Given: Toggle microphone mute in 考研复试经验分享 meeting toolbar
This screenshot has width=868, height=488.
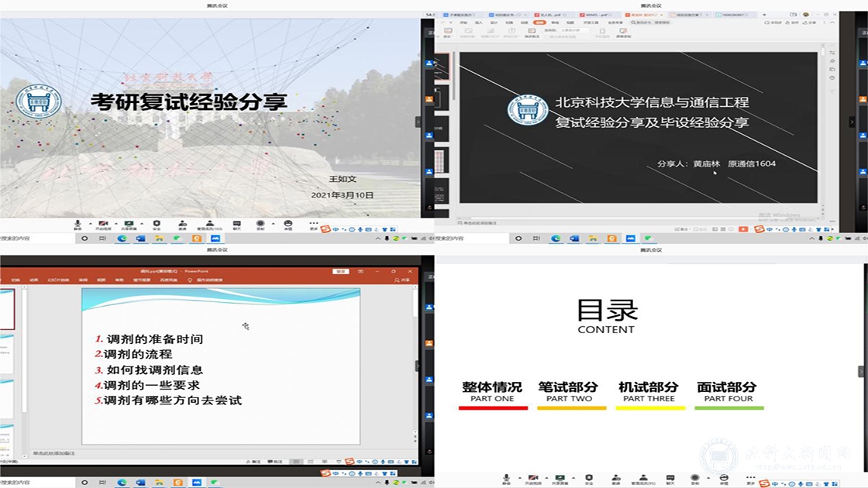Looking at the screenshot, I should click(77, 224).
